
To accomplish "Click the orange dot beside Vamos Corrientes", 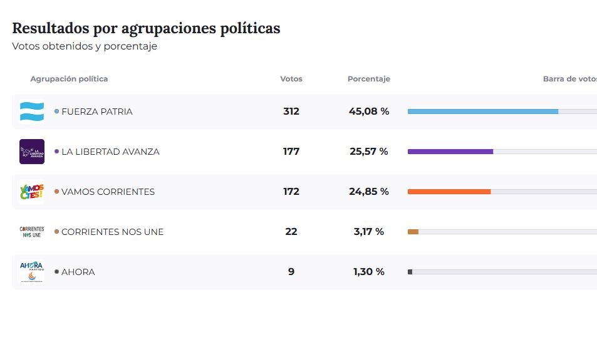I will click(x=57, y=192).
